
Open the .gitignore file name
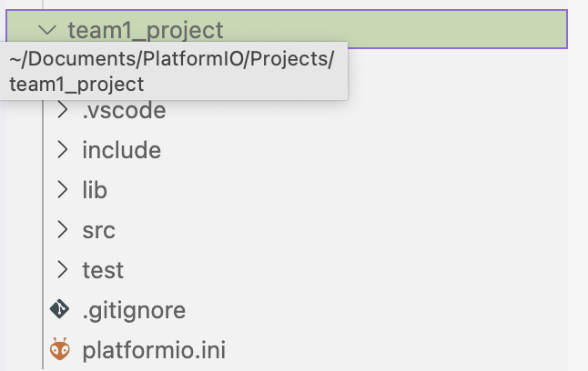[x=134, y=311]
